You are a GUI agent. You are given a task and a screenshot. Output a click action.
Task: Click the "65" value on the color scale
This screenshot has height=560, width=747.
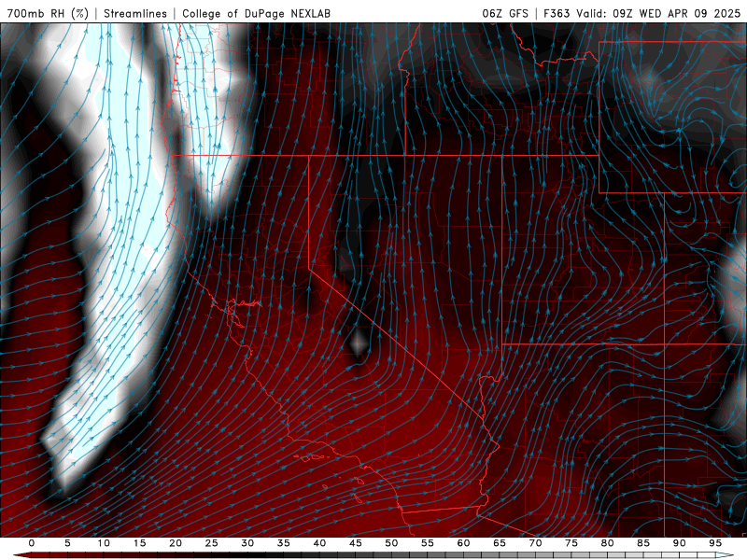click(x=500, y=543)
